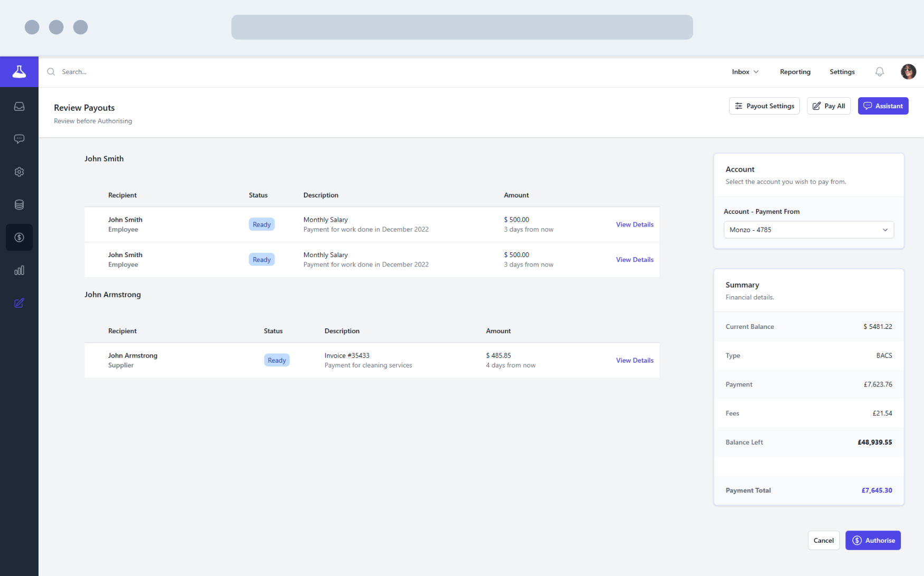Screen dimensions: 924x576
Task: Cancel the payout review
Action: [x=823, y=541]
